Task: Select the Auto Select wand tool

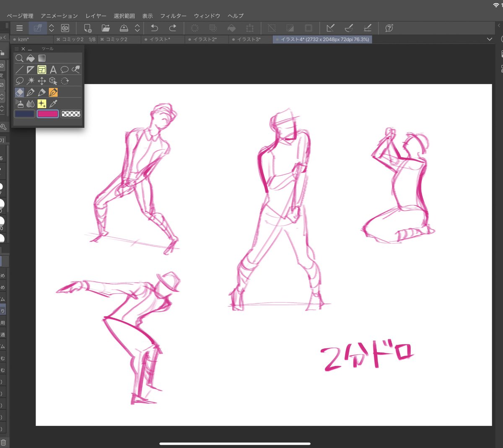Action: [31, 81]
